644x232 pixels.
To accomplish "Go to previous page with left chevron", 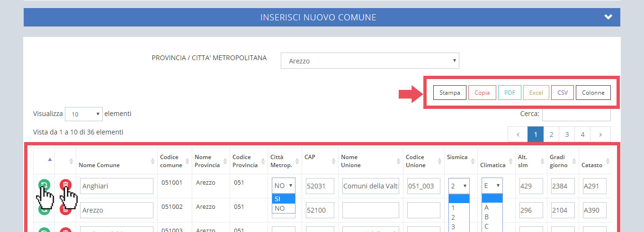I will [518, 134].
